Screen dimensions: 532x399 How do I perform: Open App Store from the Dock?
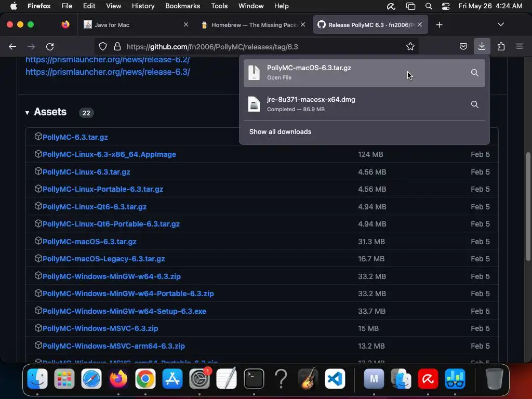tap(172, 379)
